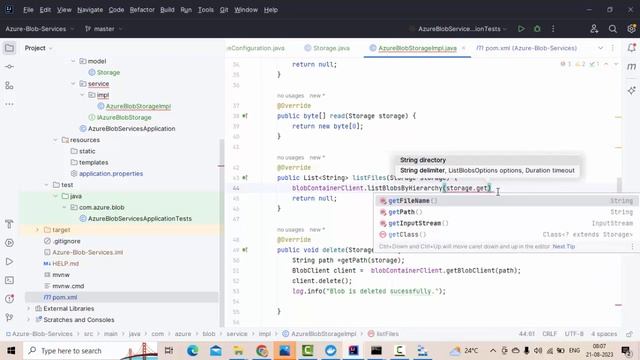This screenshot has height=360, width=640.
Task: Open the Project tool window icon
Action: tap(9, 48)
